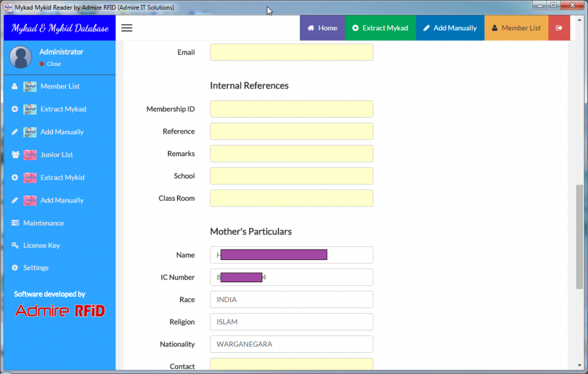Go to the Home tab
This screenshot has height=374, width=588.
(322, 28)
